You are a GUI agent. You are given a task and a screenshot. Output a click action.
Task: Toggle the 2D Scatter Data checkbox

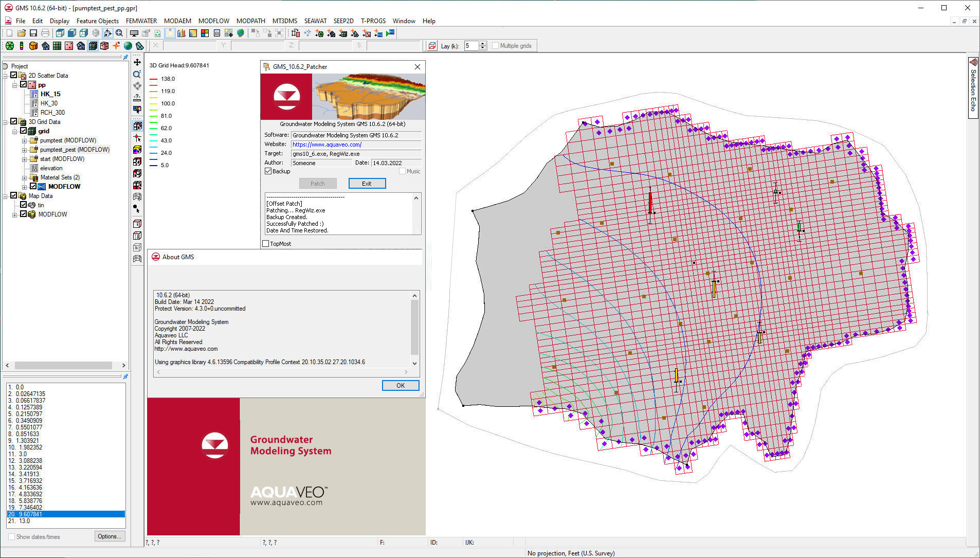(x=14, y=75)
